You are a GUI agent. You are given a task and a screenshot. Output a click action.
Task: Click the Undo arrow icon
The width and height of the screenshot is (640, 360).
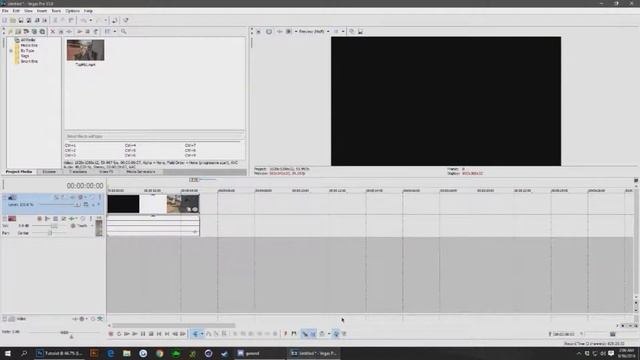[83, 20]
